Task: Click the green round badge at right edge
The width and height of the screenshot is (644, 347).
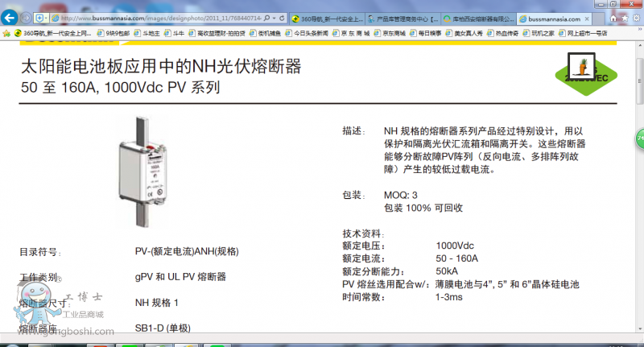Action: [639, 138]
